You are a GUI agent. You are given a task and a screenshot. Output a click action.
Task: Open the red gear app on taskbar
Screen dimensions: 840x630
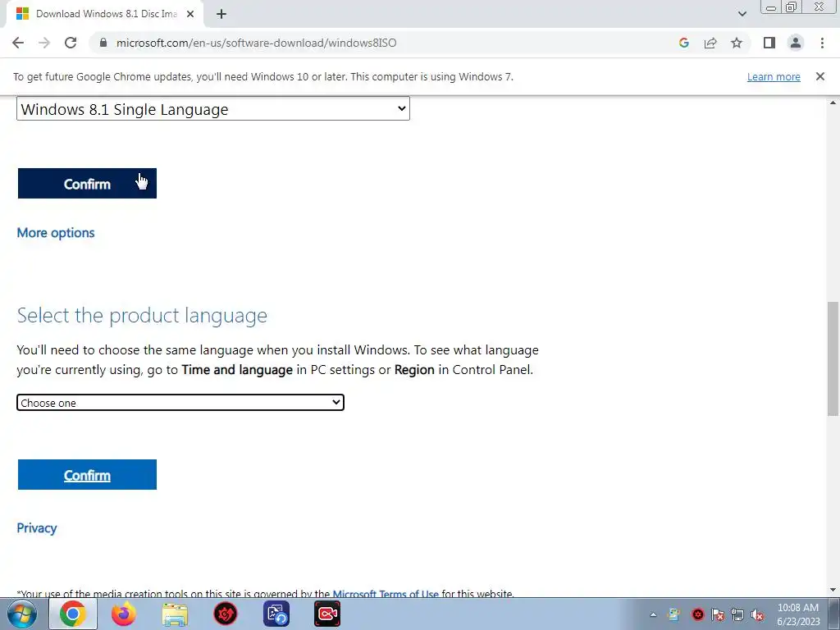tap(226, 614)
